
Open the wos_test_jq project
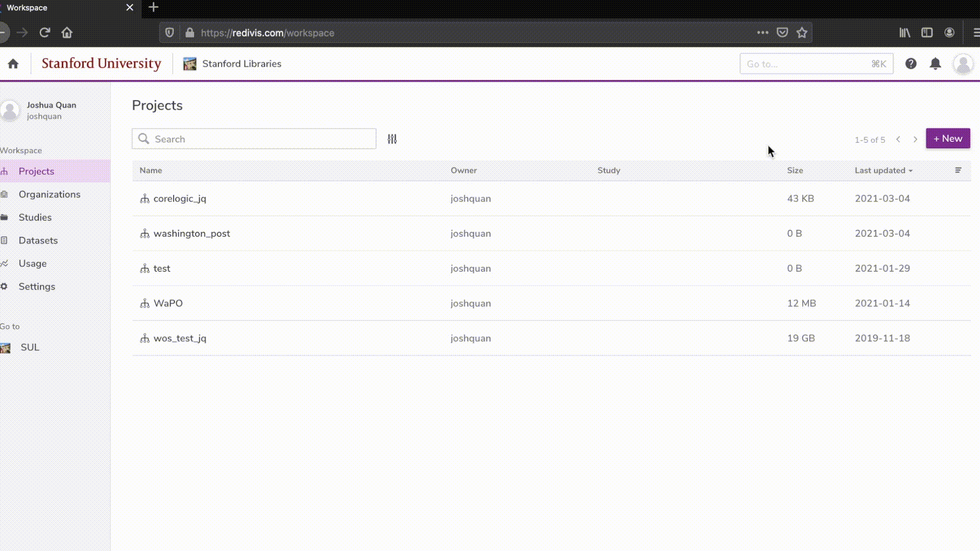(x=180, y=338)
